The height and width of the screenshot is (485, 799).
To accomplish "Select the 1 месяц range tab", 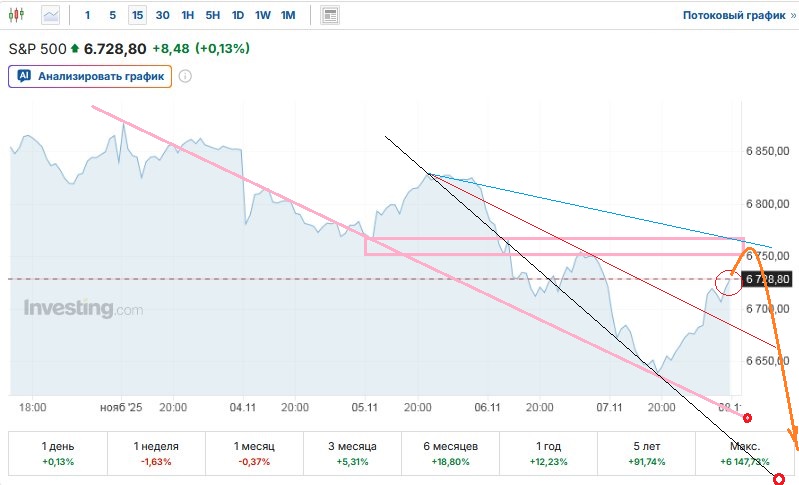I will pyautogui.click(x=254, y=453).
